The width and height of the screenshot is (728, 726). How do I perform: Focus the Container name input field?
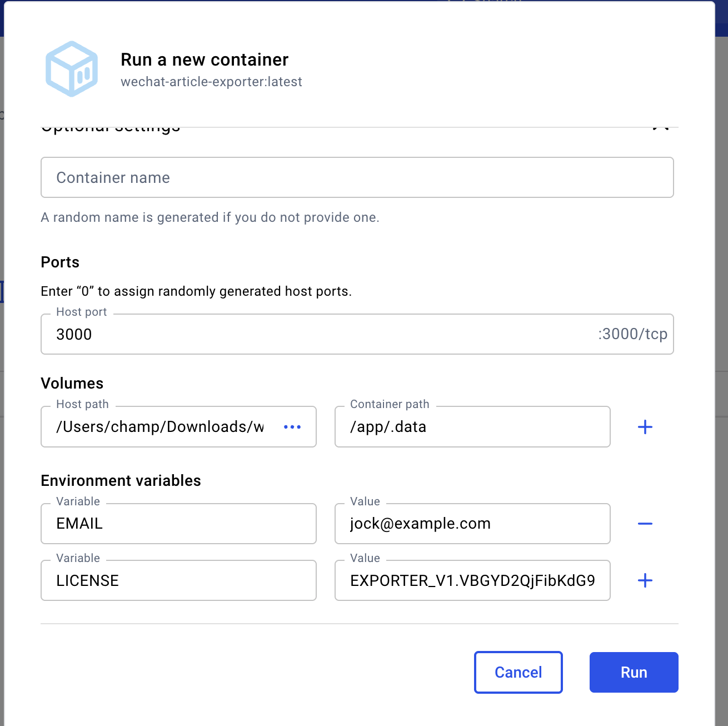coord(357,177)
